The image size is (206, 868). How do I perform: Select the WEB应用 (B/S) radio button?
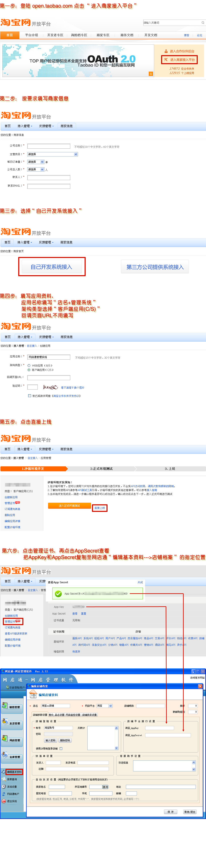pos(29,366)
